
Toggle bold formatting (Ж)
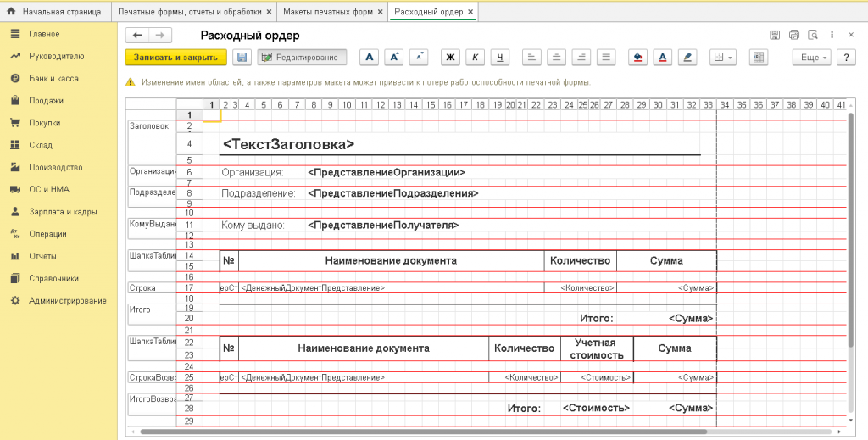click(x=451, y=58)
